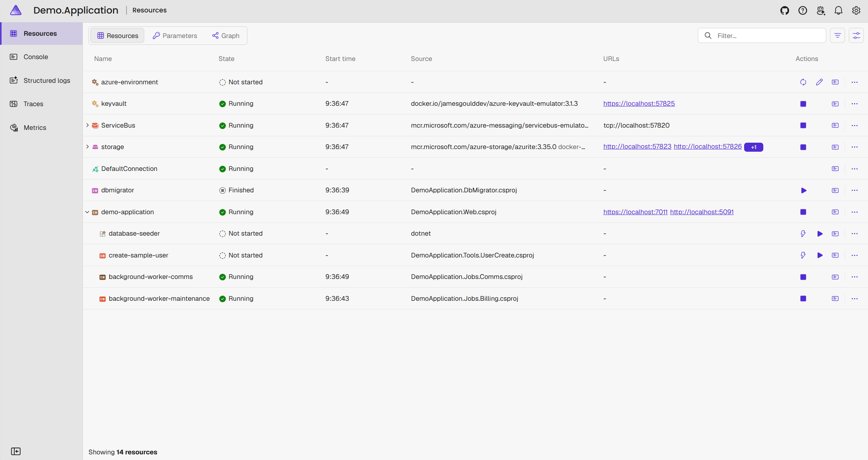This screenshot has width=868, height=460.
Task: Open the column filter button
Action: [837, 35]
